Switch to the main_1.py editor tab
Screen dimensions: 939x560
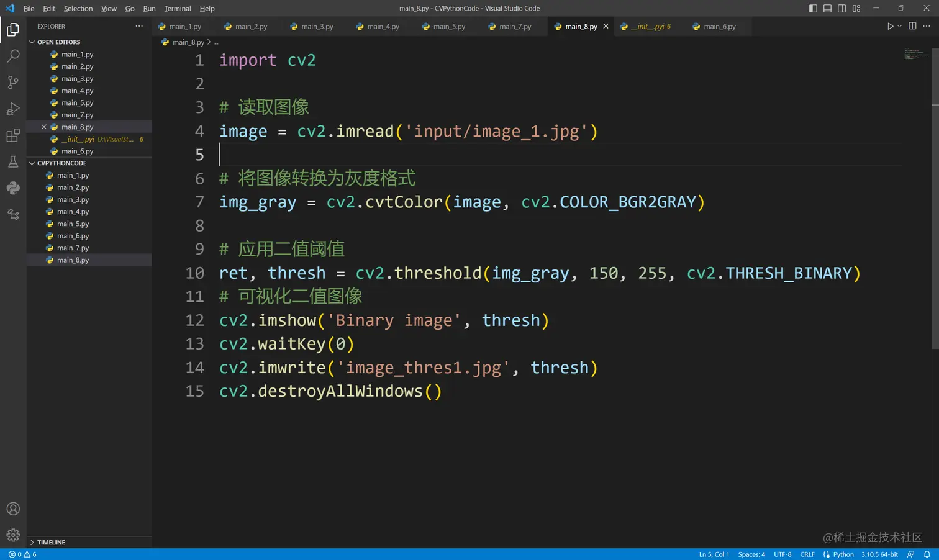coord(185,27)
